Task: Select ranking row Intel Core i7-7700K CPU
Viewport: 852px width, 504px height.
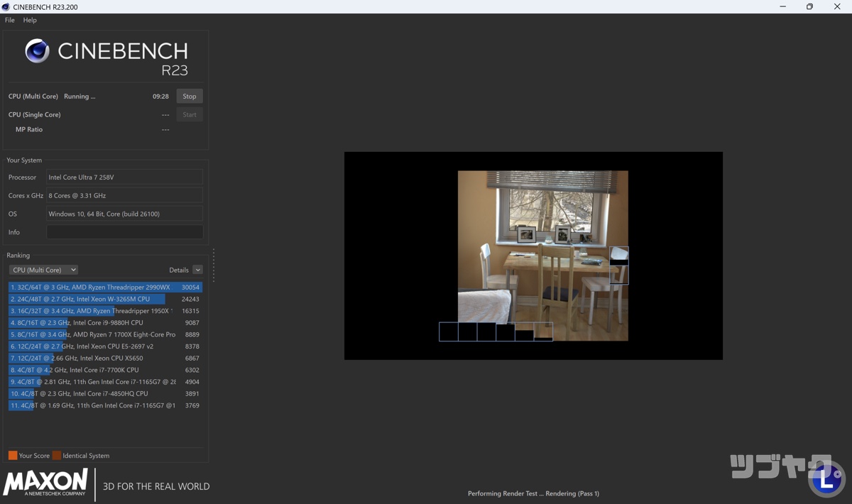Action: 105,370
